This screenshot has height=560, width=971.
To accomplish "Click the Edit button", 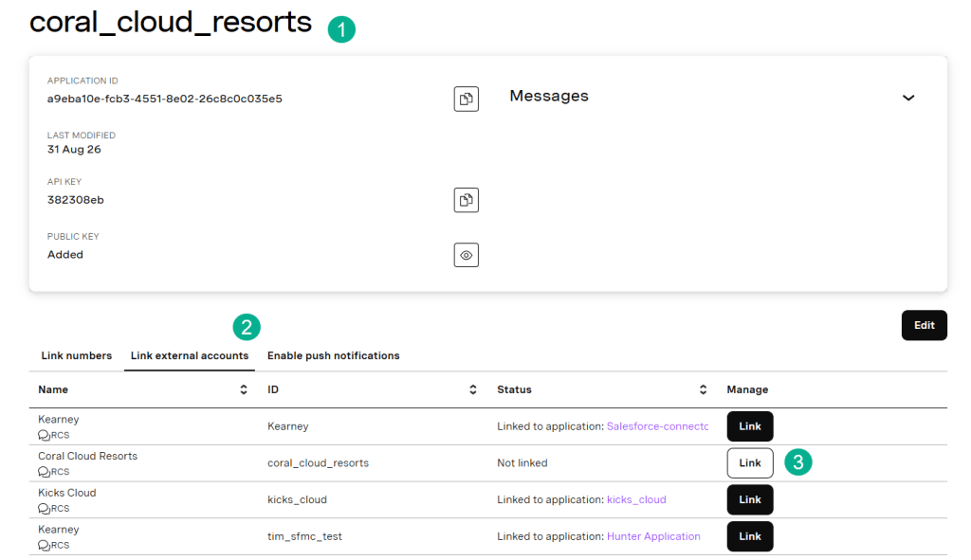I will pyautogui.click(x=924, y=325).
